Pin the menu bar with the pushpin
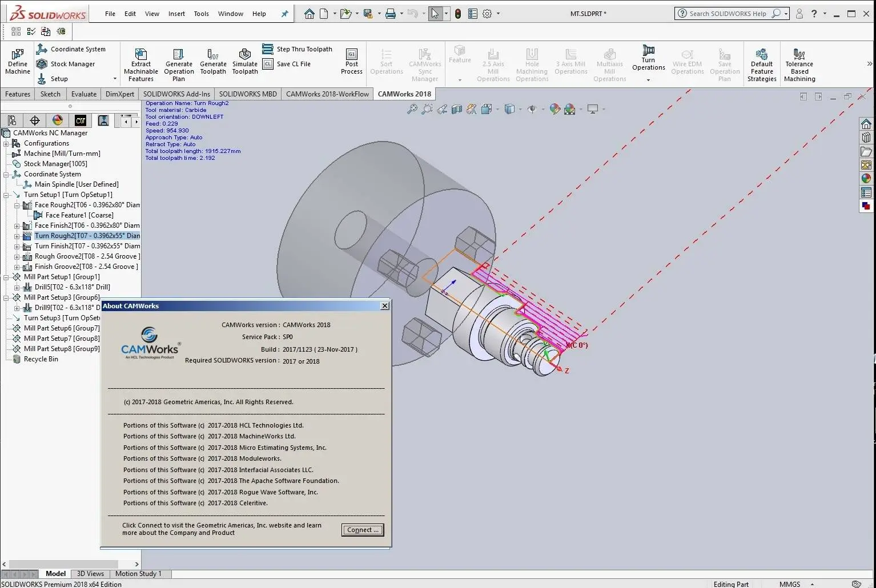This screenshot has height=588, width=876. click(284, 14)
